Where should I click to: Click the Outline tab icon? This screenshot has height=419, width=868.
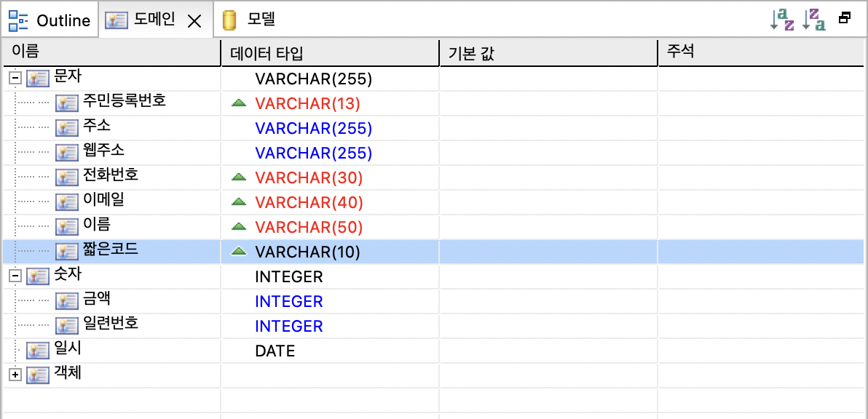coord(18,20)
